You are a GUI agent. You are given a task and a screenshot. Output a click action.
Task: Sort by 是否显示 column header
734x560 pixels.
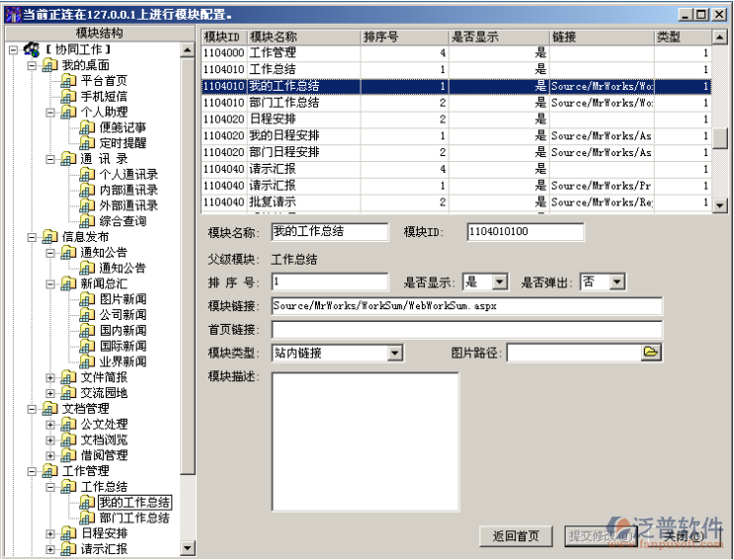pos(500,37)
